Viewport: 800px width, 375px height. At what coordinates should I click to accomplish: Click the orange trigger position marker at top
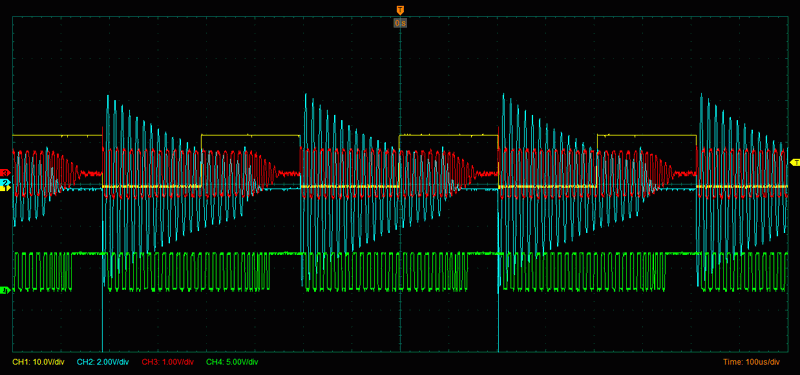[x=400, y=10]
